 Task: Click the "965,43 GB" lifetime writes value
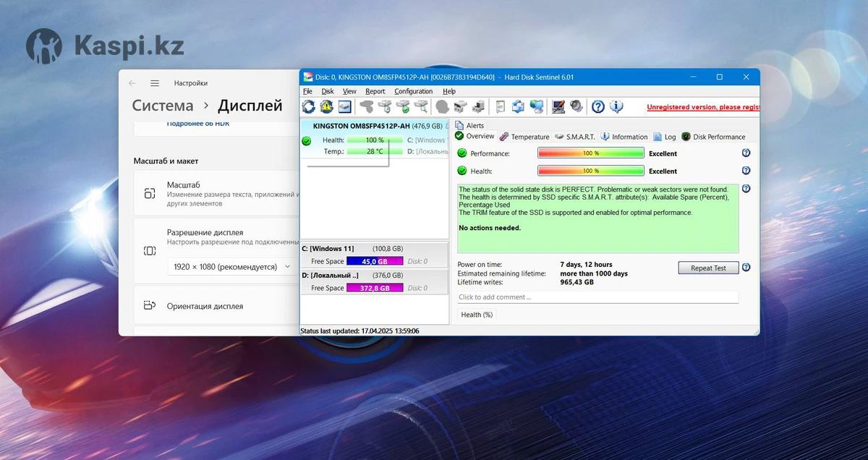click(x=576, y=282)
